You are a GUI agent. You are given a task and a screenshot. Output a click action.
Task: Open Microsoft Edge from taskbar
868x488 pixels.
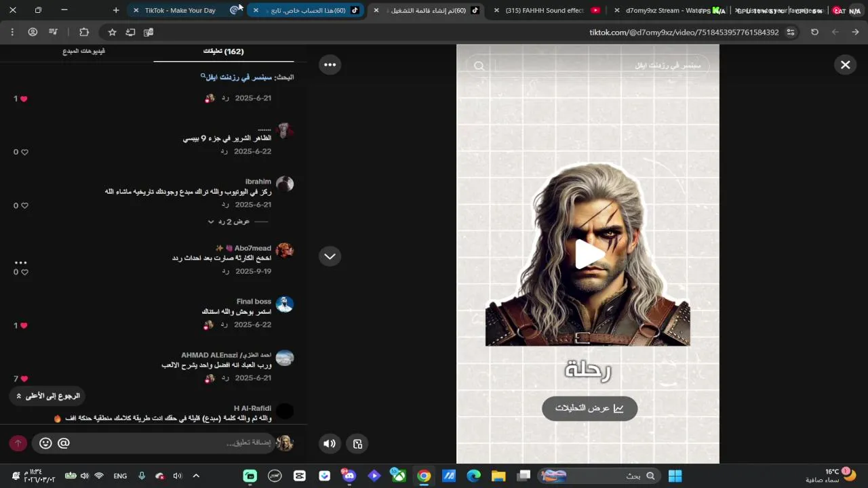(x=473, y=476)
